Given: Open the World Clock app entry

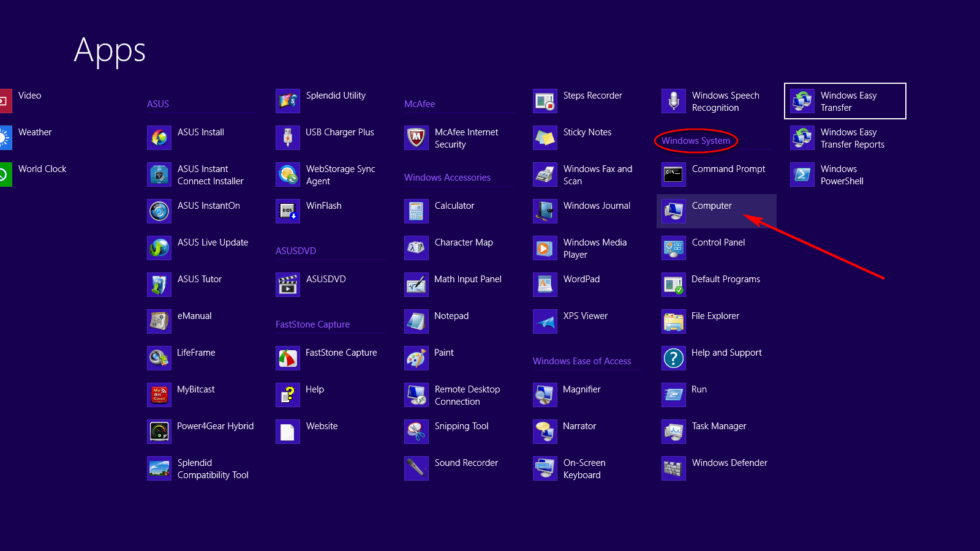Looking at the screenshot, I should pos(34,174).
